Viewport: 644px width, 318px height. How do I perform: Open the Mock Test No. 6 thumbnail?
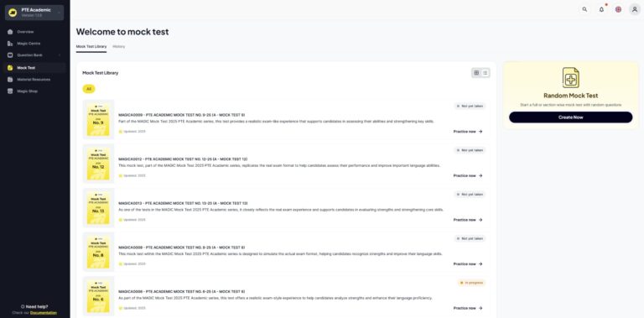coord(99,296)
